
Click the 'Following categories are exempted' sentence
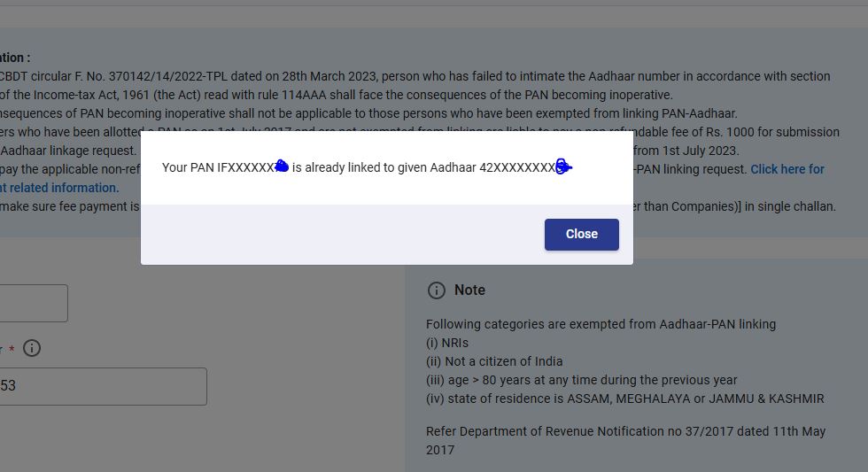click(x=601, y=324)
